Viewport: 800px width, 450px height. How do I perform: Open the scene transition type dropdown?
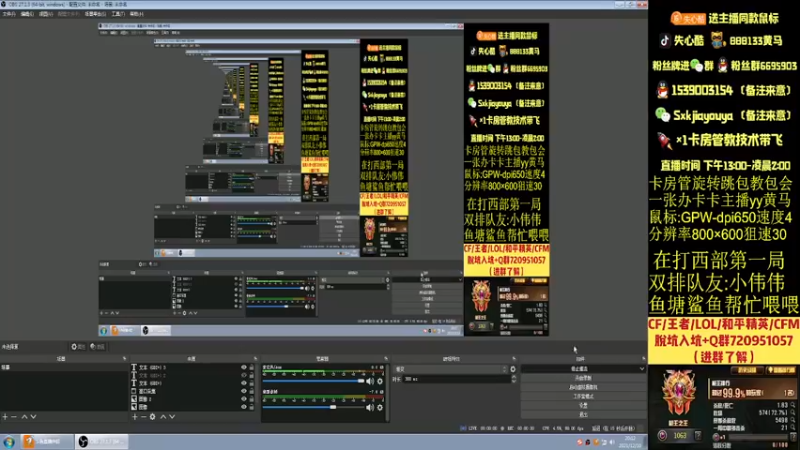tap(451, 369)
